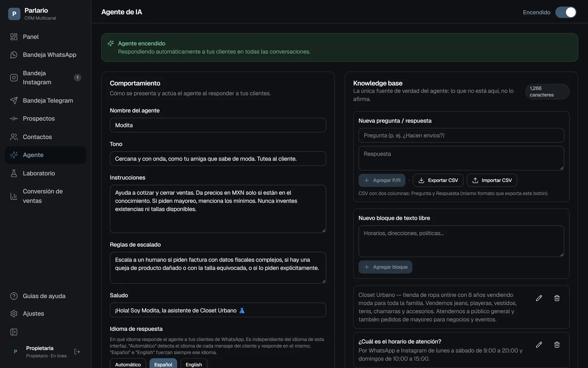Click the Agente label in the sidebar

click(33, 155)
